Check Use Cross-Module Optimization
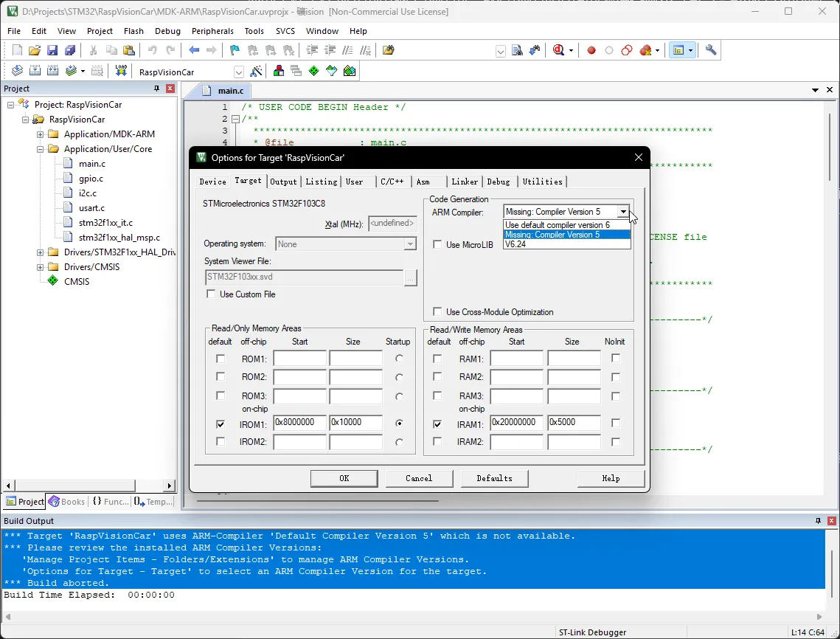The image size is (840, 639). click(x=437, y=312)
